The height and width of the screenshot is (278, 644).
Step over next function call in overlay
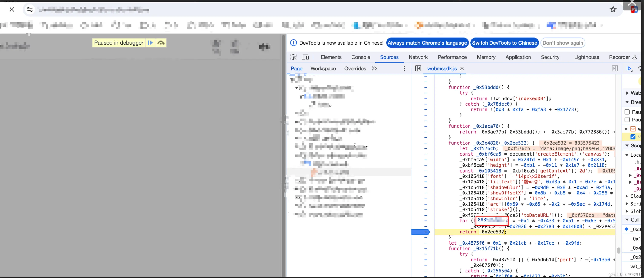coord(161,43)
